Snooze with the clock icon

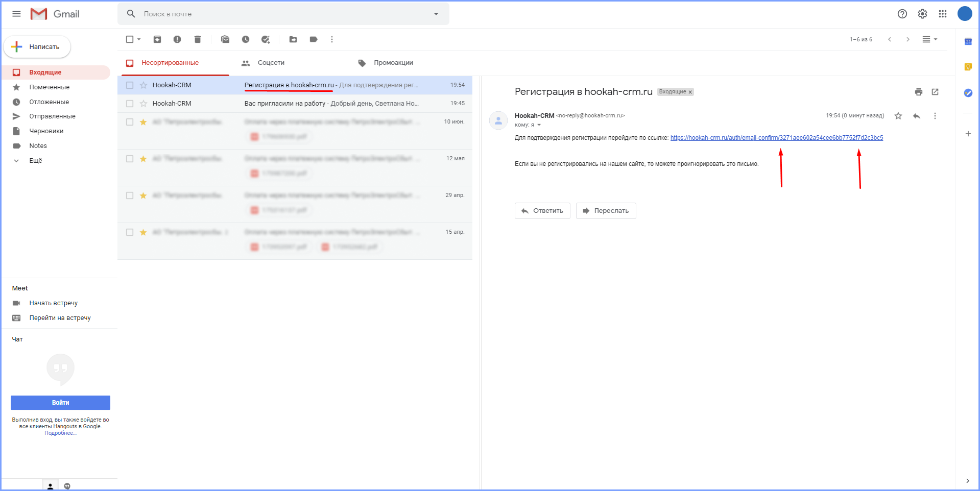click(246, 39)
